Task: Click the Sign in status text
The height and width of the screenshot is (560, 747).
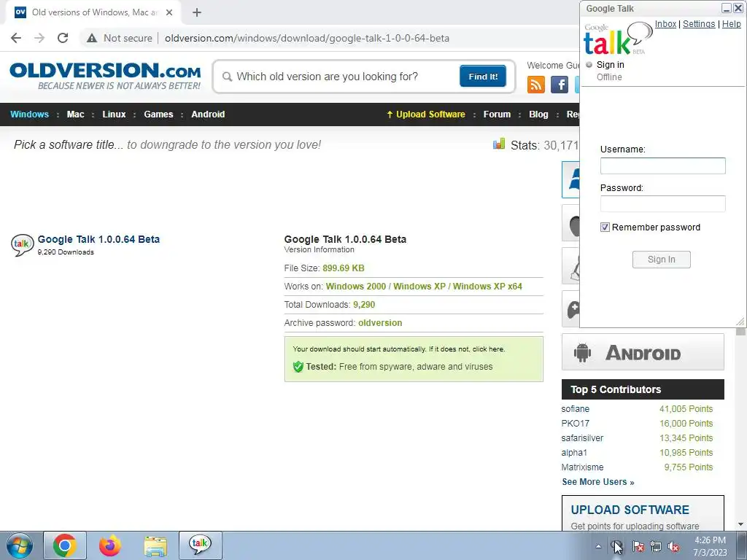Action: pos(611,65)
